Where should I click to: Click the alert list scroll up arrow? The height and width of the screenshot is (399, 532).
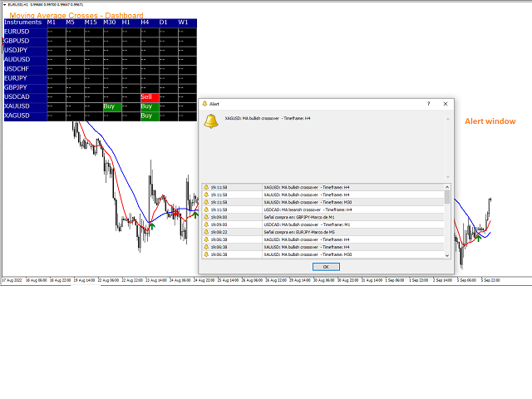[x=447, y=187]
